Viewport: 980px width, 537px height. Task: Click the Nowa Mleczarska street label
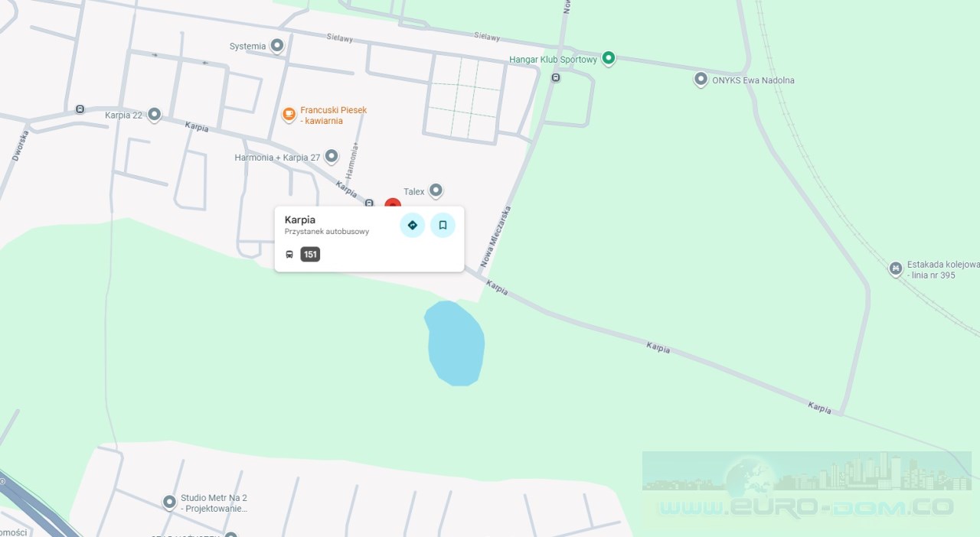click(x=495, y=236)
